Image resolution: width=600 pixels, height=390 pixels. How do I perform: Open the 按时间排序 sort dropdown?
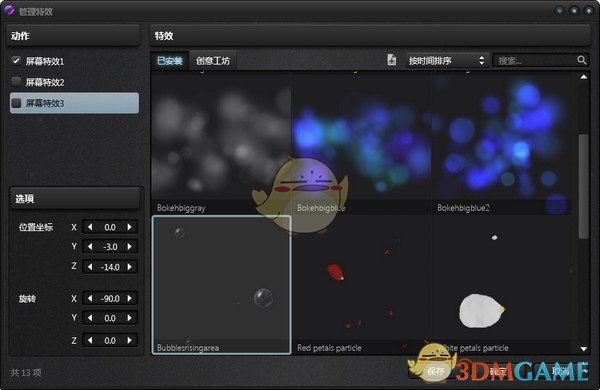tap(447, 60)
